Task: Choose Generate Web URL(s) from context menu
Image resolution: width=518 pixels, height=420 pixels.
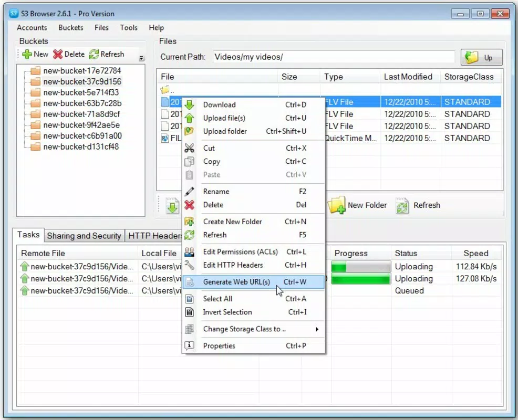Action: click(x=253, y=282)
